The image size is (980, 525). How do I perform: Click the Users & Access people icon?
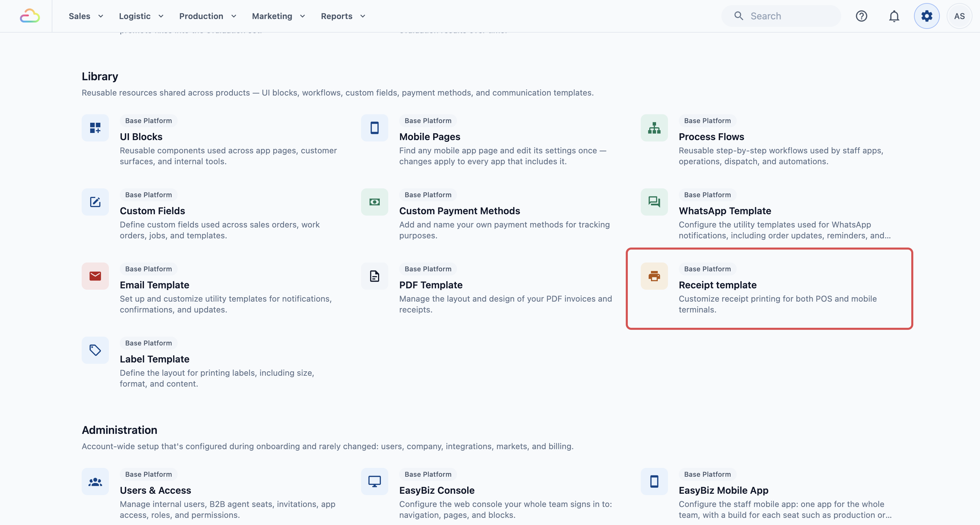tap(95, 481)
